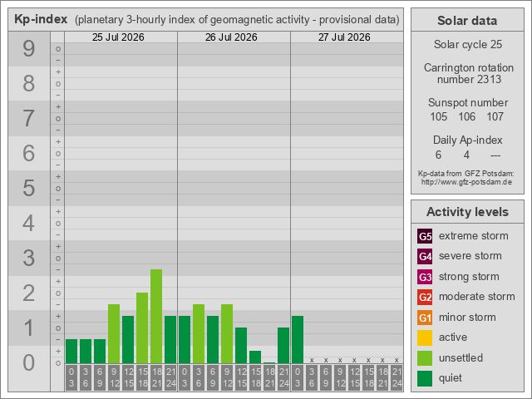Click the G3 strong storm icon
532x399 pixels.
425,277
